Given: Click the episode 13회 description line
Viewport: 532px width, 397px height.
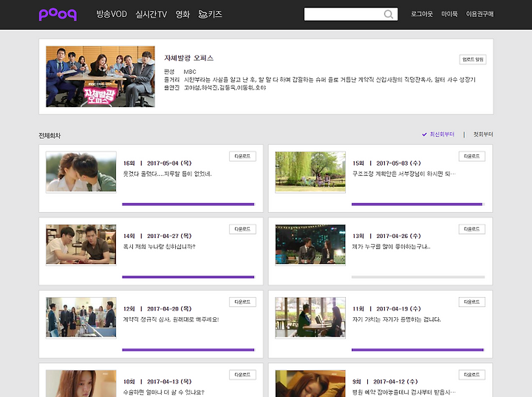Looking at the screenshot, I should pos(391,247).
